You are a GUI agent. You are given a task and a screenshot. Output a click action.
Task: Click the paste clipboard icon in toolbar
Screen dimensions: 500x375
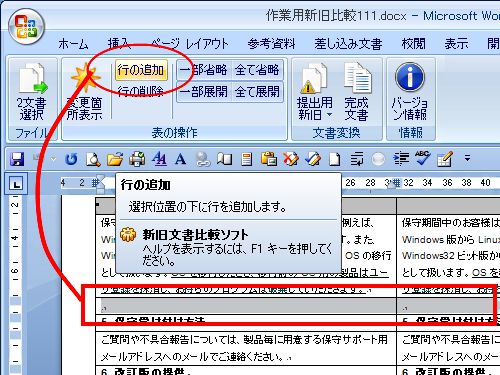pyautogui.click(x=269, y=159)
